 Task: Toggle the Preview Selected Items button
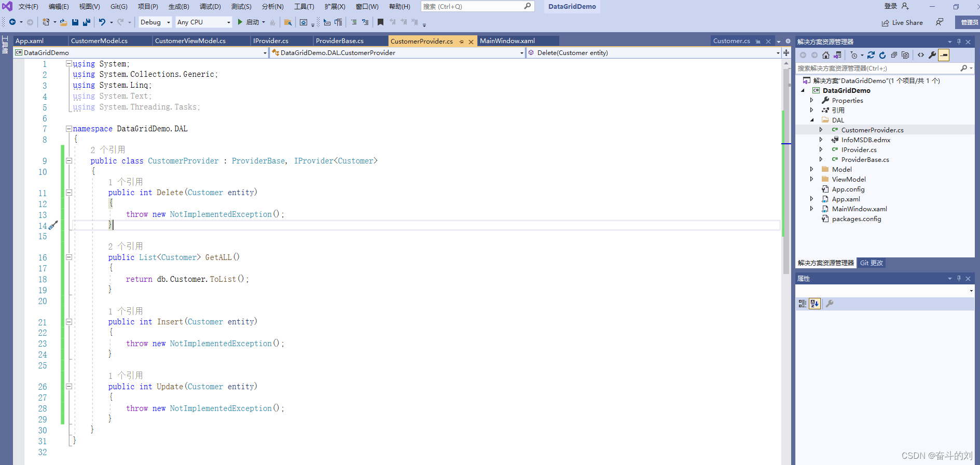point(944,55)
